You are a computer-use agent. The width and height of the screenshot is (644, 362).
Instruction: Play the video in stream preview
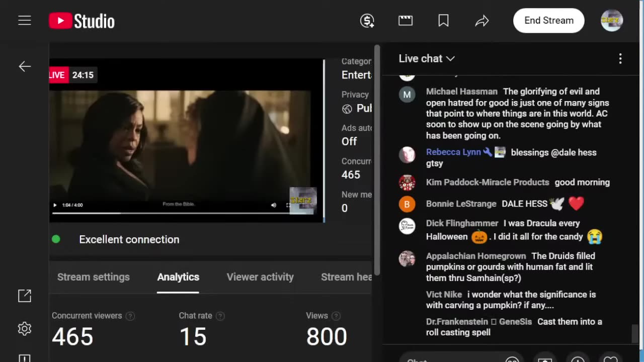tap(55, 205)
